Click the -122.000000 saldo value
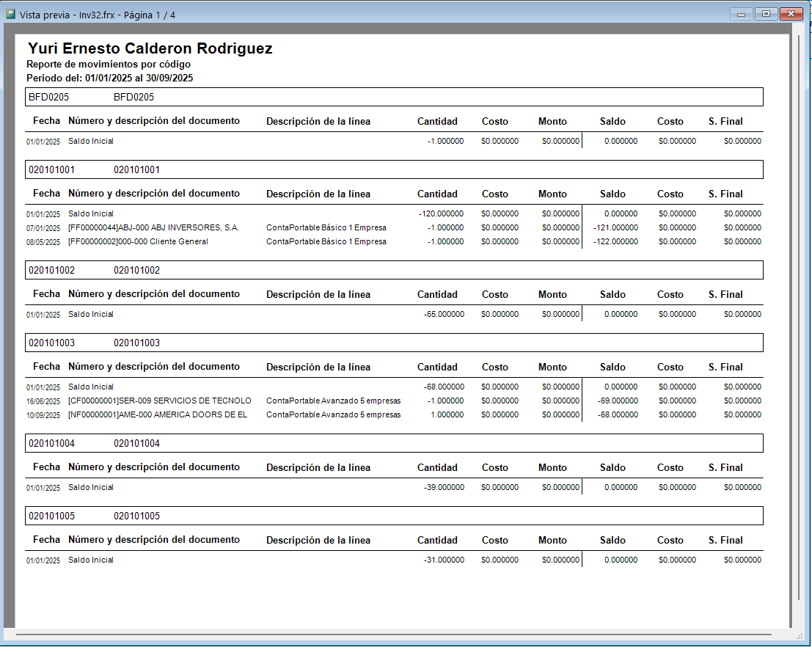The image size is (812, 647). click(x=615, y=242)
